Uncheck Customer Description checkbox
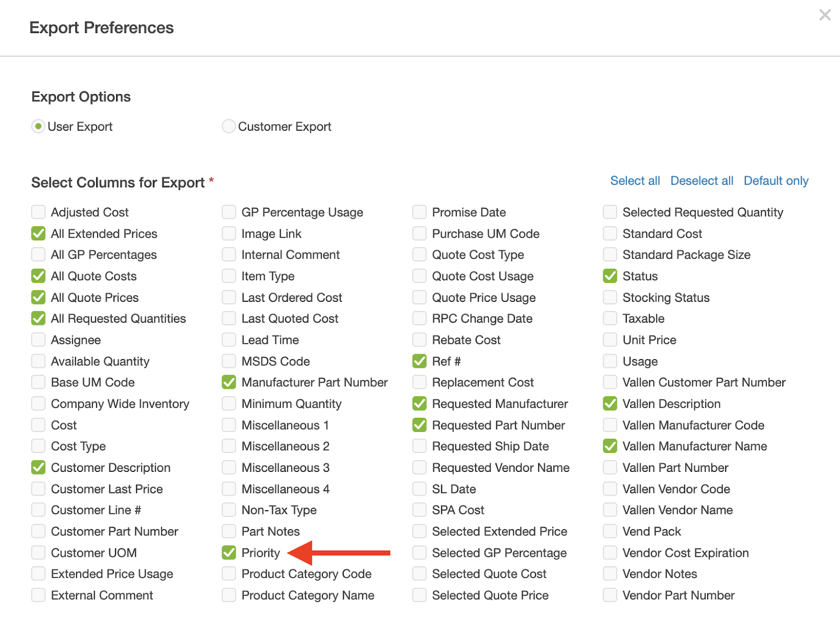The height and width of the screenshot is (623, 840). pos(38,467)
